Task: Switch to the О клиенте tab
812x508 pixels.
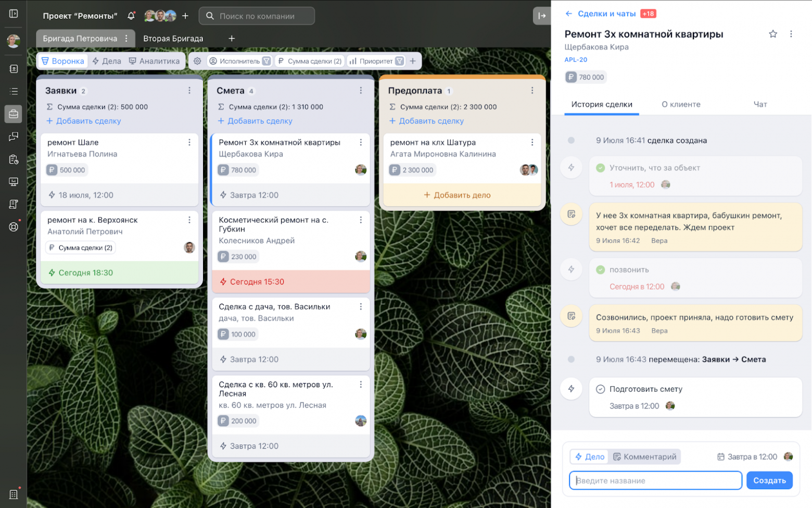Action: [x=681, y=104]
